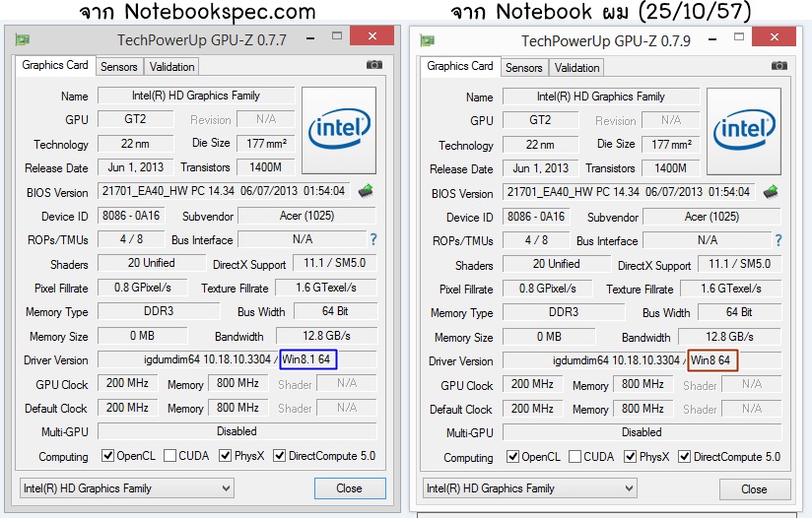Click Driver Version field in GPU-Z 0.7.9

[643, 360]
